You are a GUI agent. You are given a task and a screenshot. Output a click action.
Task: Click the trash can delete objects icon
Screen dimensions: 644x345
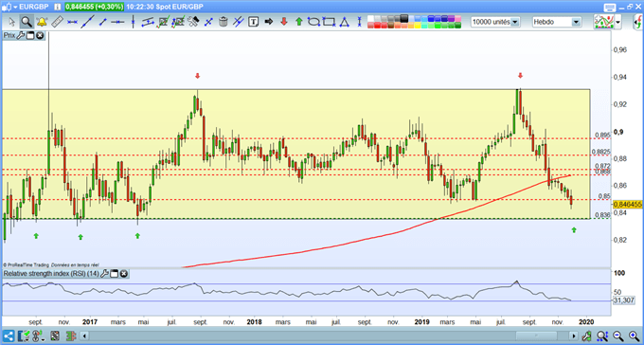(223, 22)
